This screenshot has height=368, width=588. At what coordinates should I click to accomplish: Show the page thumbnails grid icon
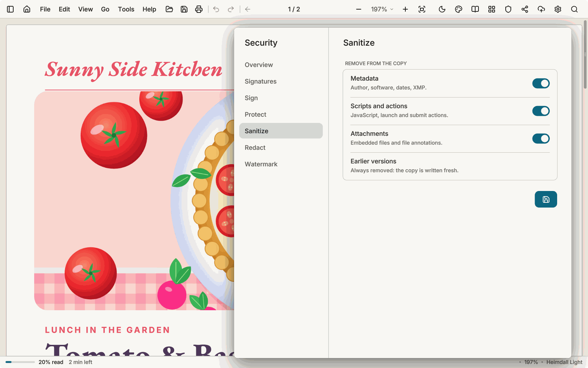[492, 9]
